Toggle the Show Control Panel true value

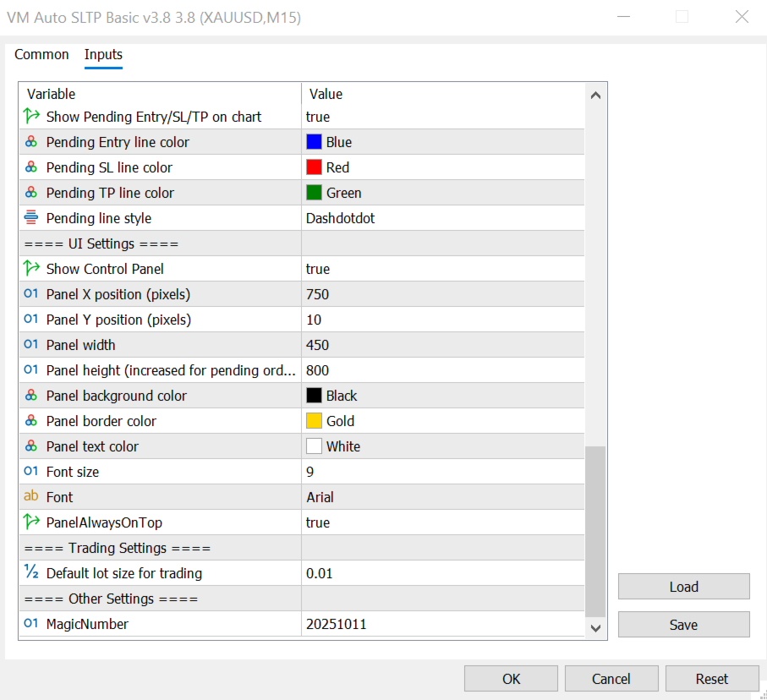pos(443,269)
